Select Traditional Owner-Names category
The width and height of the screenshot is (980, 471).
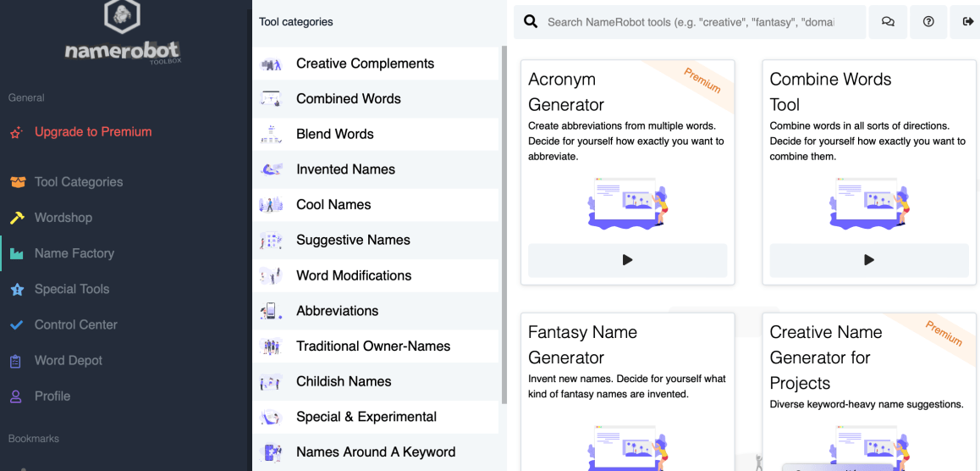pyautogui.click(x=373, y=346)
